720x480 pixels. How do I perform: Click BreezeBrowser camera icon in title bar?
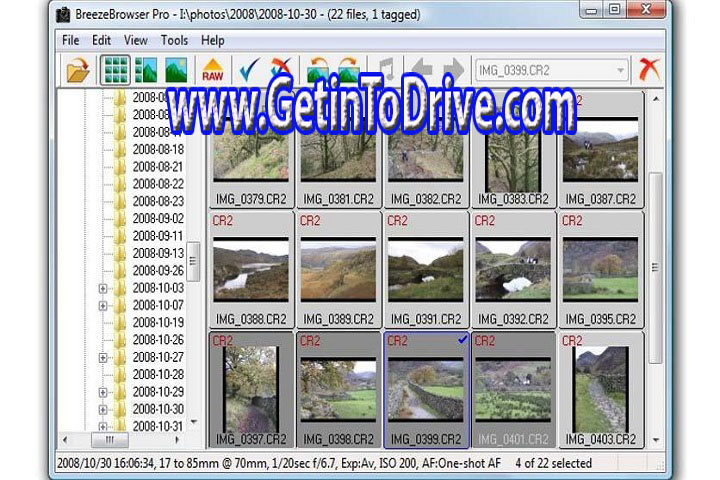pos(63,15)
